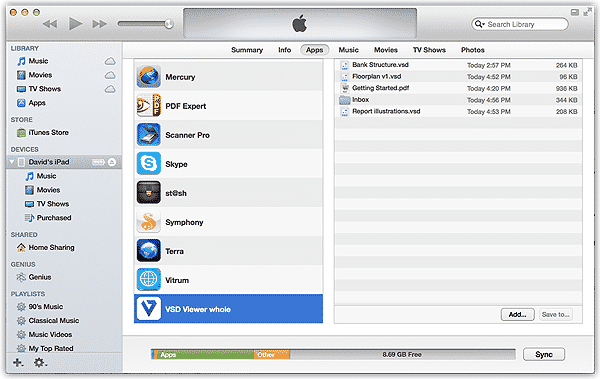
Task: Select the Mercury app icon
Action: coord(148,77)
